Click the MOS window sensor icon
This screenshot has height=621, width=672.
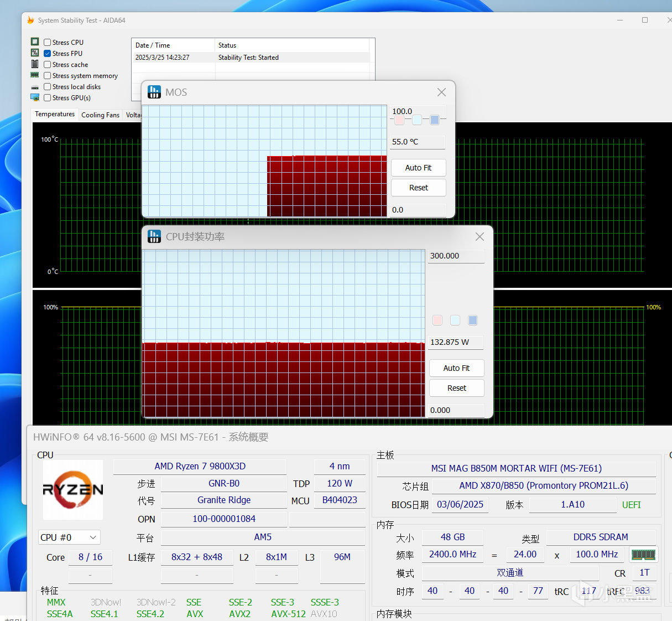click(x=154, y=92)
